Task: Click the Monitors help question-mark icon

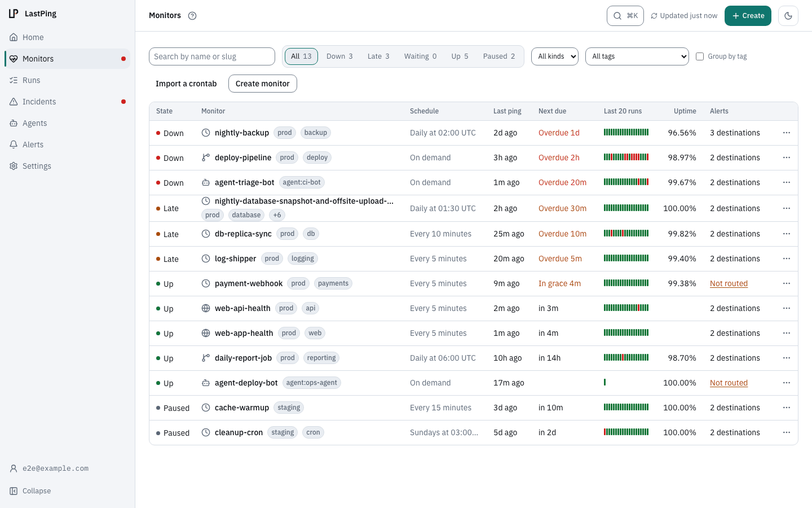Action: [192, 16]
